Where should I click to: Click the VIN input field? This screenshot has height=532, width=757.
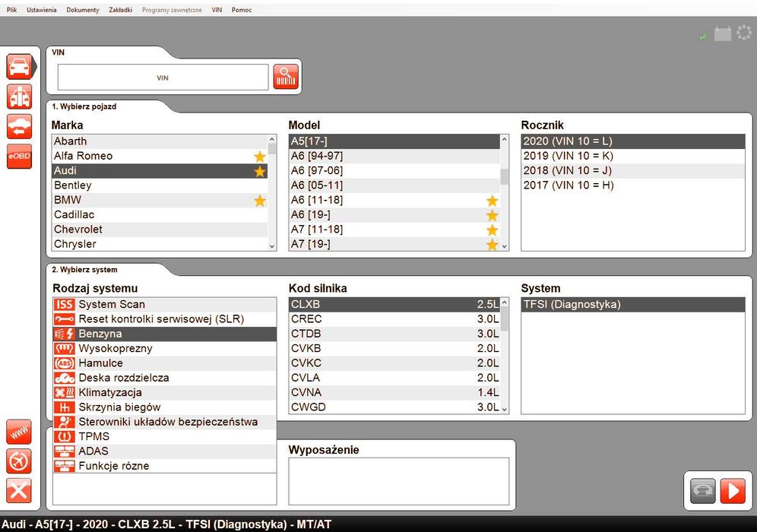pos(163,78)
